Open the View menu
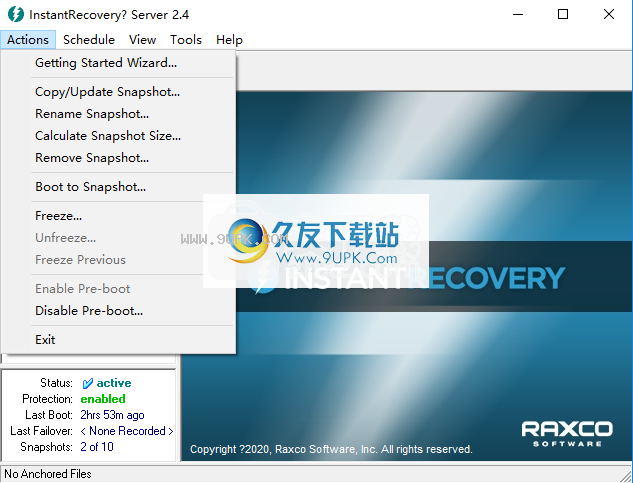The width and height of the screenshot is (633, 483). pyautogui.click(x=142, y=40)
